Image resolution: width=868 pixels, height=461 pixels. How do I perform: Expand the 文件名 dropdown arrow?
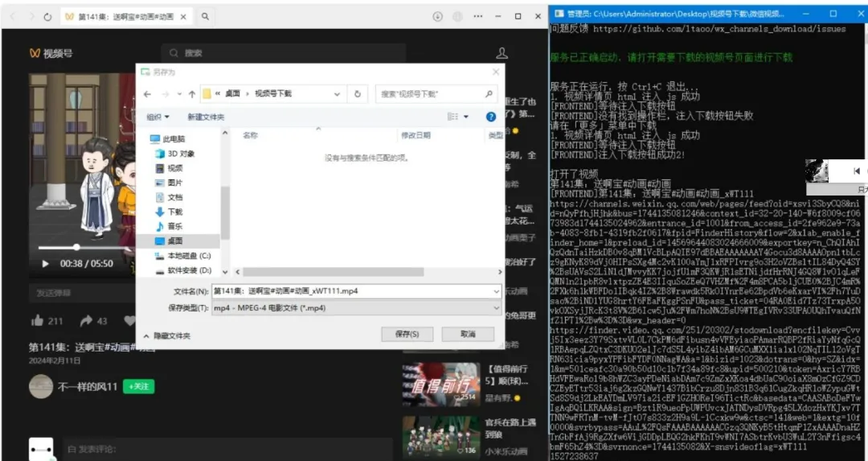click(x=496, y=291)
